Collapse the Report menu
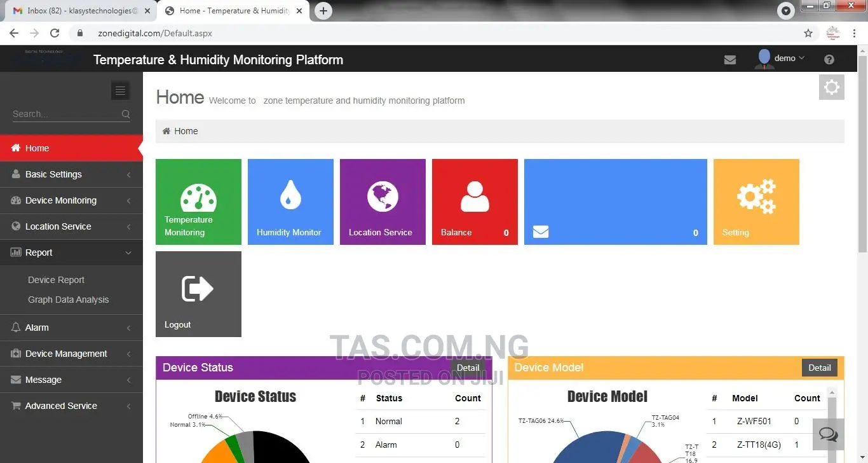Viewport: 868px width, 463px height. 71,252
